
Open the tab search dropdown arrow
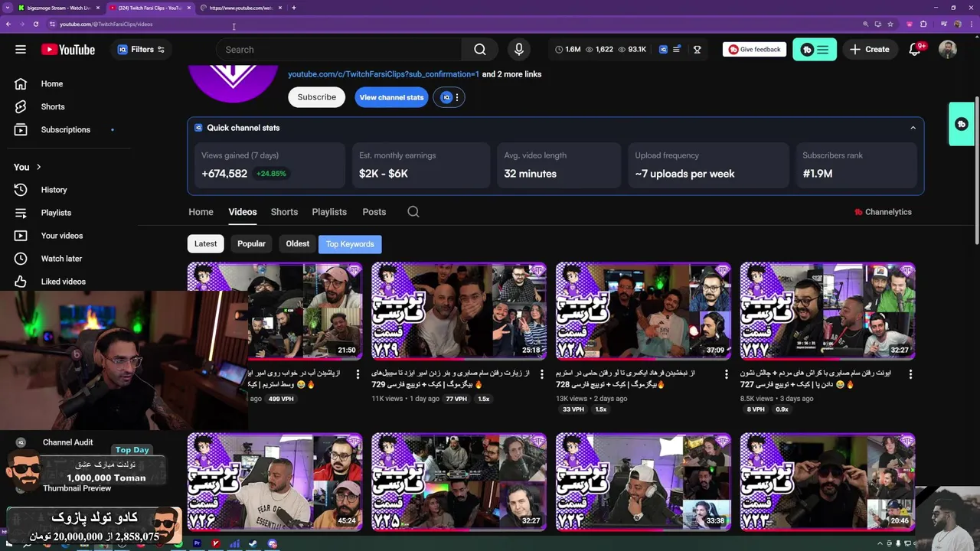tap(7, 8)
